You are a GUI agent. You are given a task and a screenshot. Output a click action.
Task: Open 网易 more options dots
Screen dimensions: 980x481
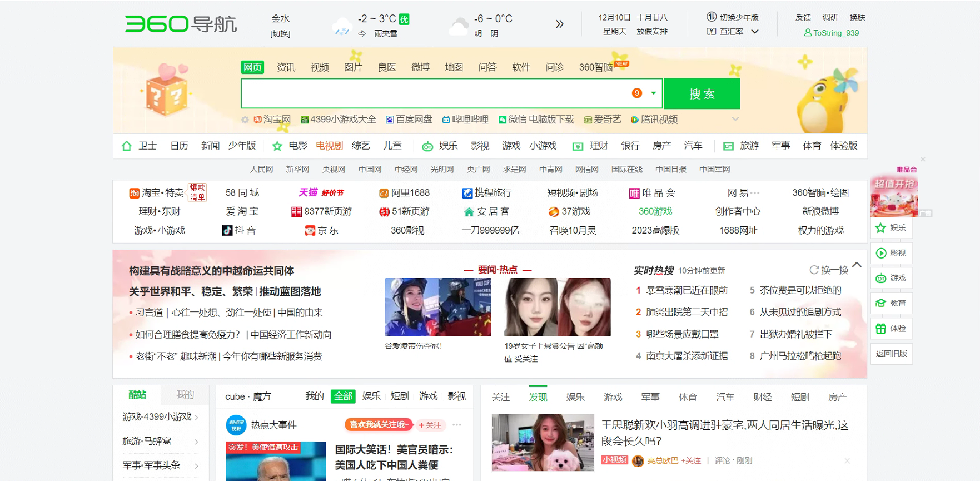click(754, 193)
